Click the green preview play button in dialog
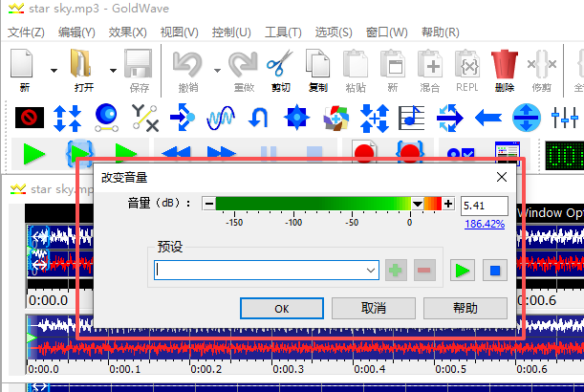 (x=463, y=271)
